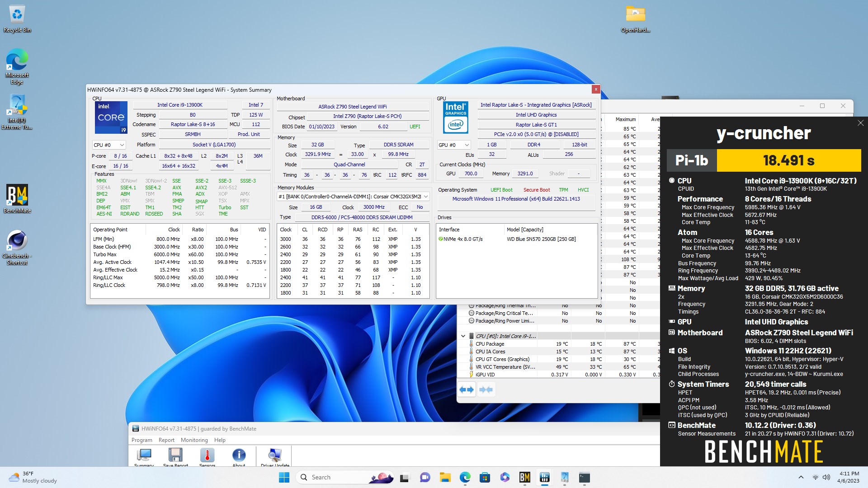Click the Intel Z790 chipset field
Viewport: 868px width, 488px height.
coord(367,116)
